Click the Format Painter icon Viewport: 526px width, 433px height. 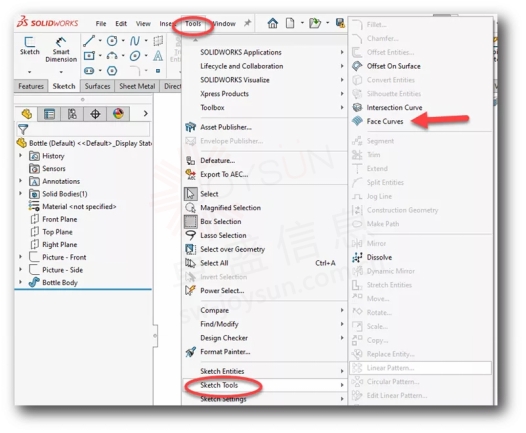[191, 352]
